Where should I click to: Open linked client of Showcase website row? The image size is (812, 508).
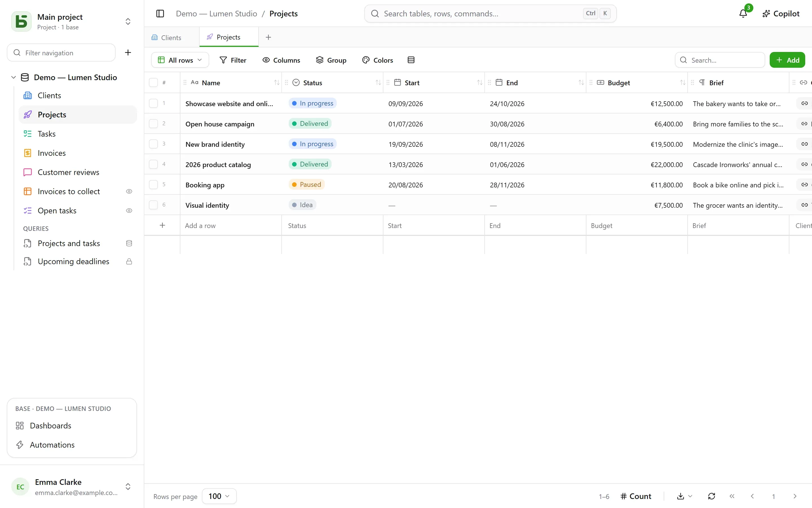click(x=804, y=104)
